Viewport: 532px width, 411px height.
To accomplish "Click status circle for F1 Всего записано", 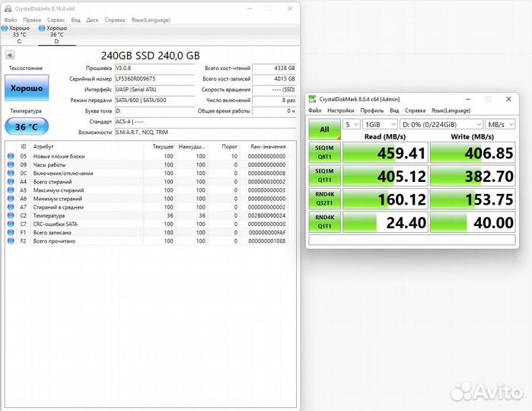I will coord(11,232).
